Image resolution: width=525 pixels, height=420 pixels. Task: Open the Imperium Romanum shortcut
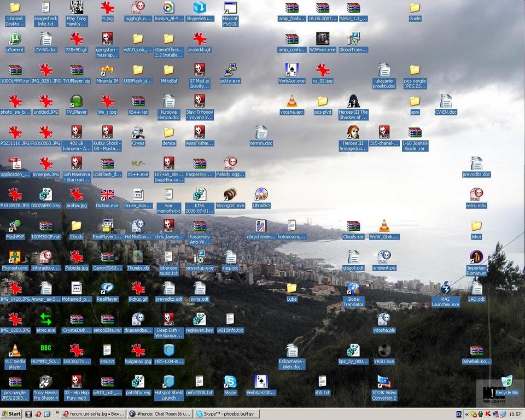click(x=476, y=257)
